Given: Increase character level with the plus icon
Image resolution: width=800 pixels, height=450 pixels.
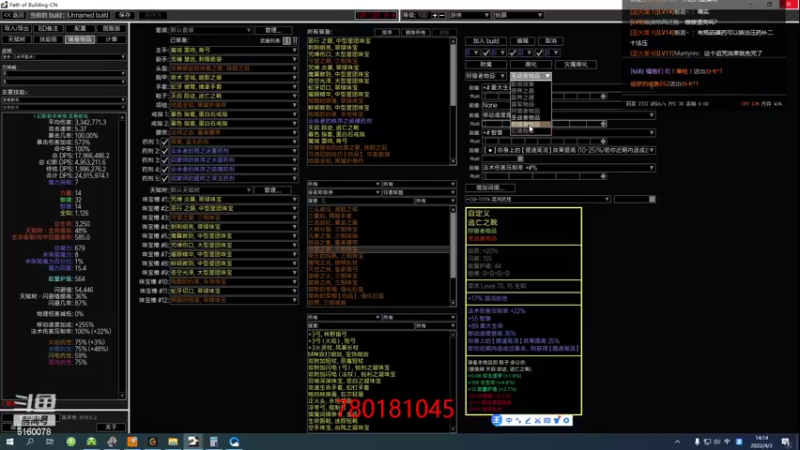Looking at the screenshot, I should [435, 15].
